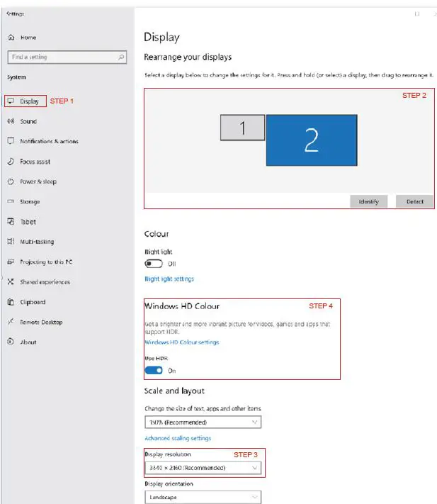Click the Clipboard icon
Image resolution: width=437 pixels, height=504 pixels.
tap(11, 302)
